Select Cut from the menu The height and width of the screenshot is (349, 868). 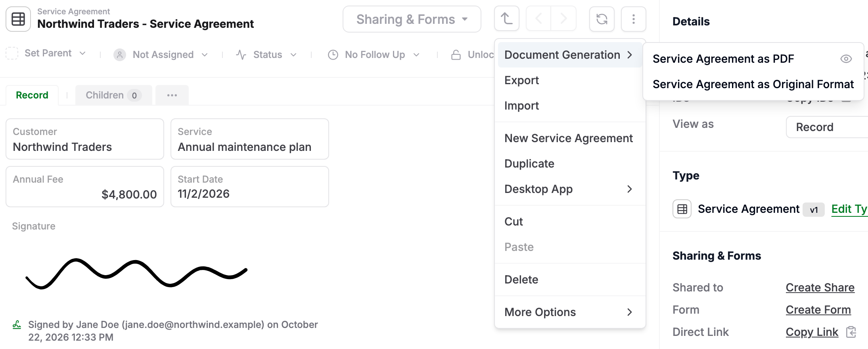coord(570,222)
